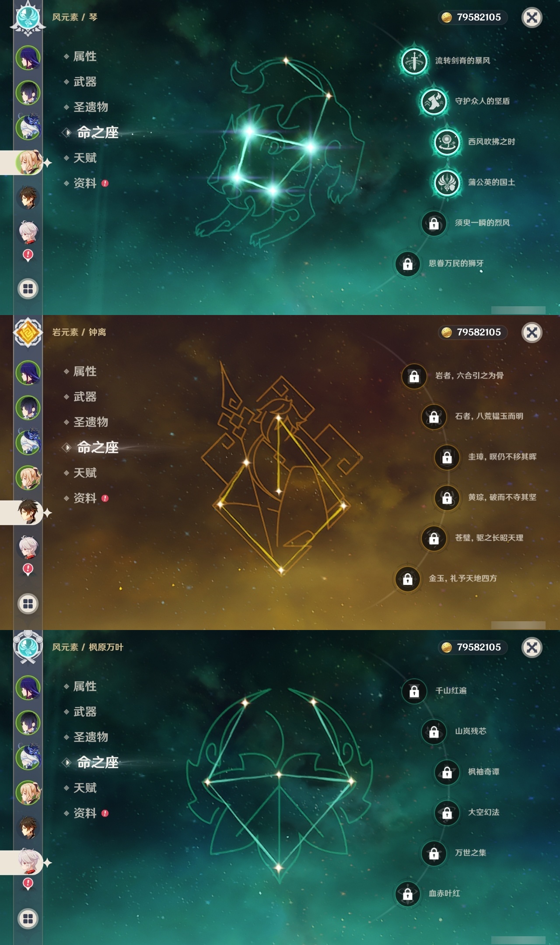Viewport: 560px width, 945px height.
Task: Open the 流转剑脊的暴风 constellation node
Action: 414,60
